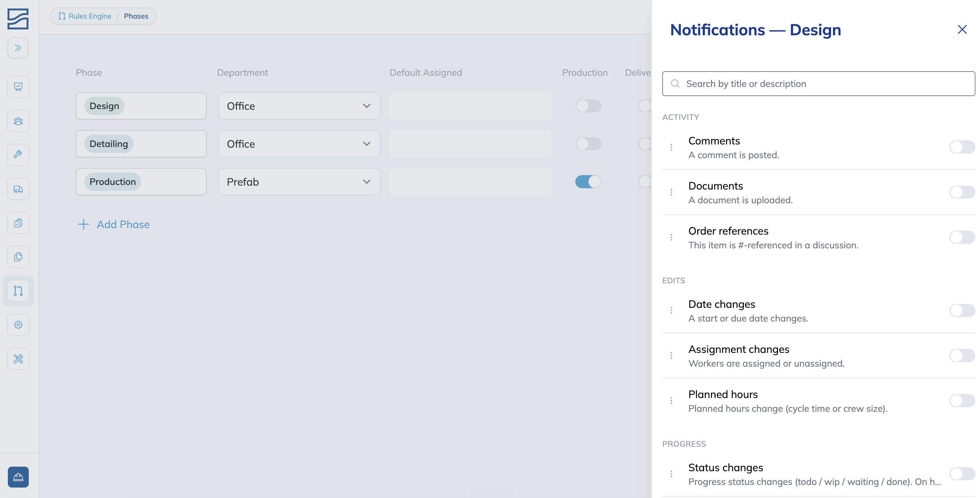Open the three-dot menu for Assignment changes
The width and height of the screenshot is (980, 498).
(x=671, y=356)
